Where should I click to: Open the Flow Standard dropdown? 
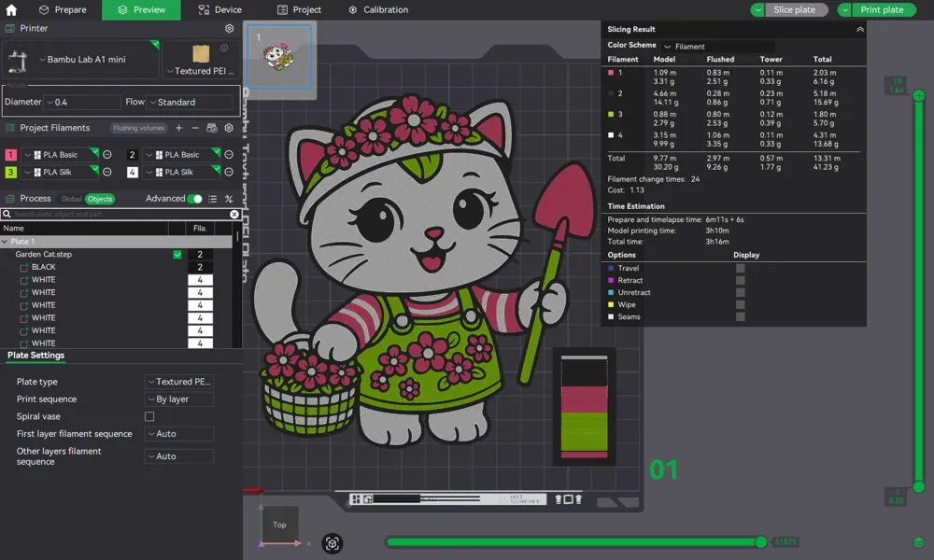point(191,103)
